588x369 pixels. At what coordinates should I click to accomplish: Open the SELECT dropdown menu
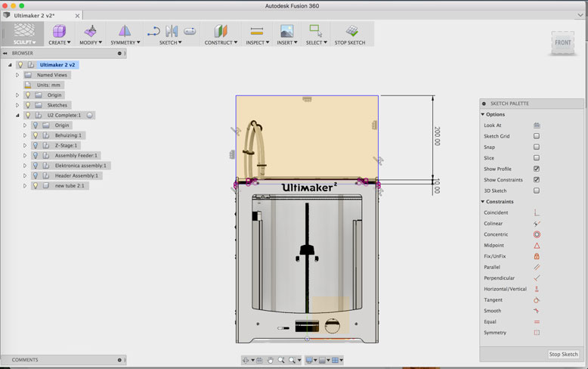click(316, 43)
